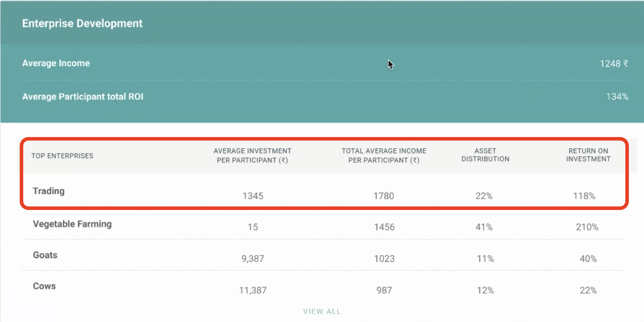
Task: Select the 134% total ROI value
Action: pos(617,97)
